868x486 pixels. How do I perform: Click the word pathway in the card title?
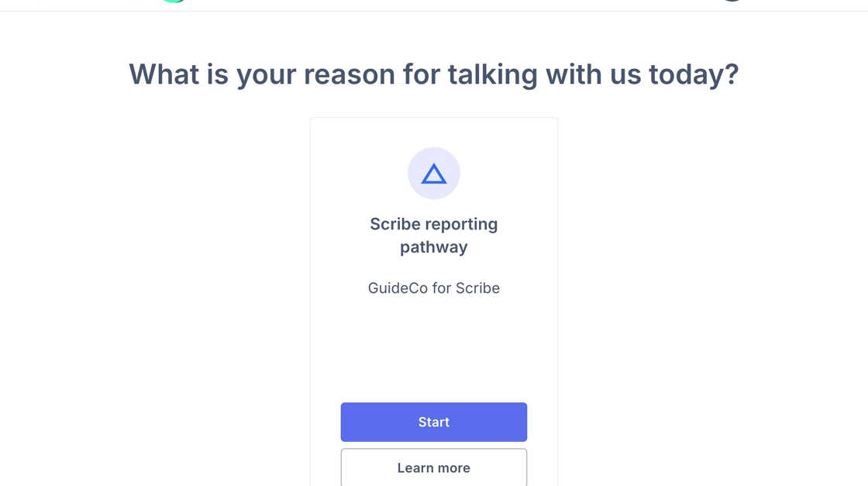434,247
